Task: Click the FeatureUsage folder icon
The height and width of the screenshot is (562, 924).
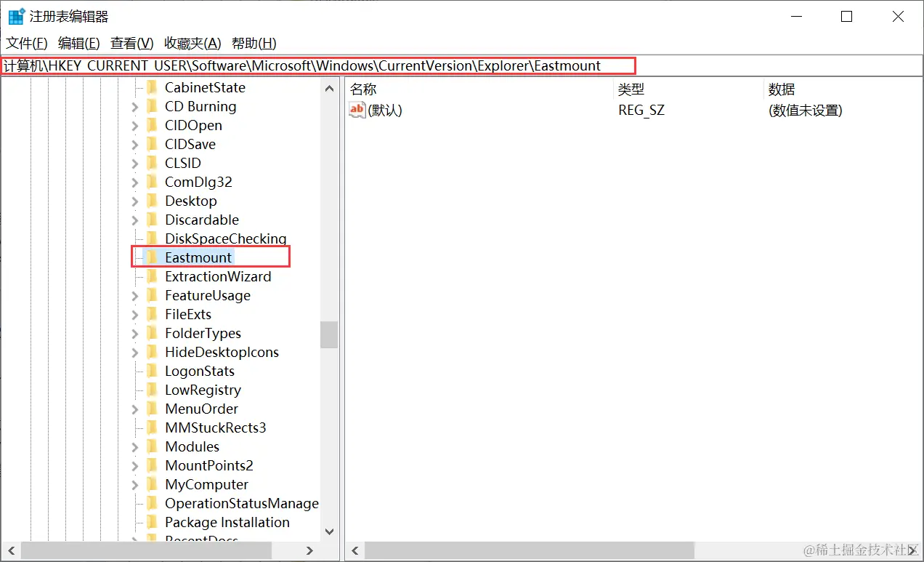Action: pyautogui.click(x=152, y=295)
